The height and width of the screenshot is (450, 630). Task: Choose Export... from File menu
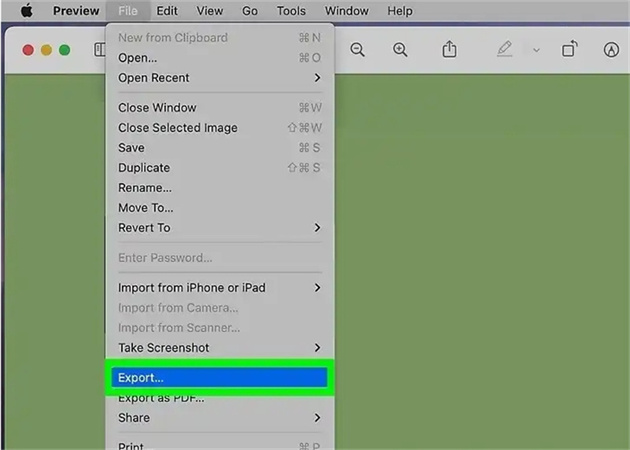pos(219,378)
